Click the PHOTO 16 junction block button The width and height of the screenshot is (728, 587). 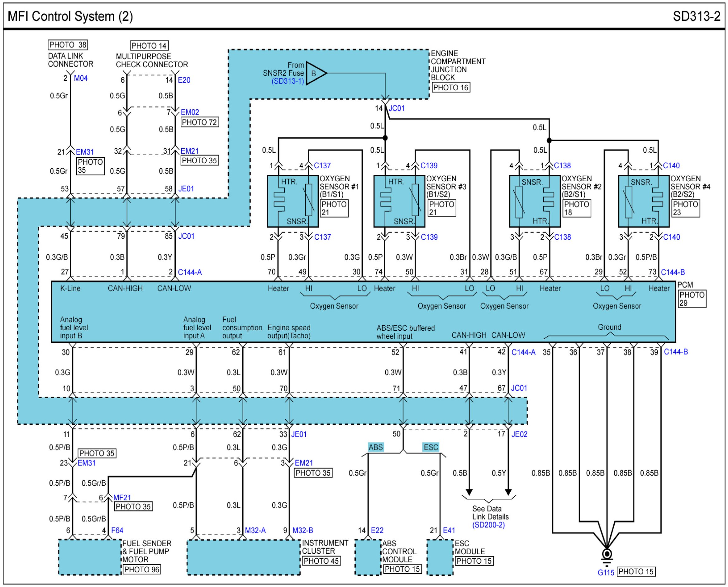(450, 88)
